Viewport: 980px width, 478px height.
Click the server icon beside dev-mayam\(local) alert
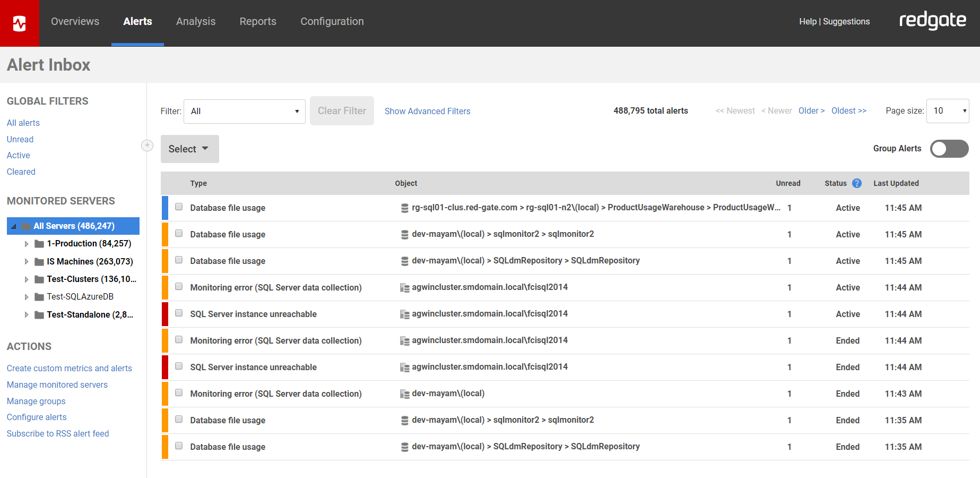pos(404,394)
